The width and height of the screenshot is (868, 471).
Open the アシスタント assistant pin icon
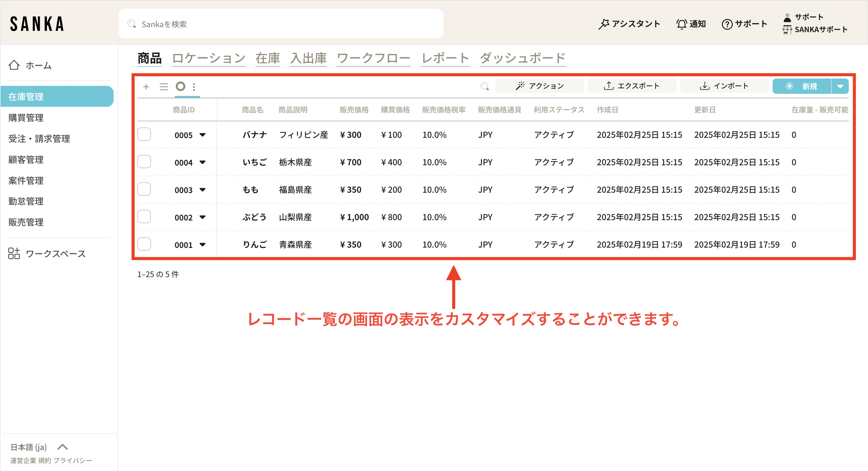point(603,24)
